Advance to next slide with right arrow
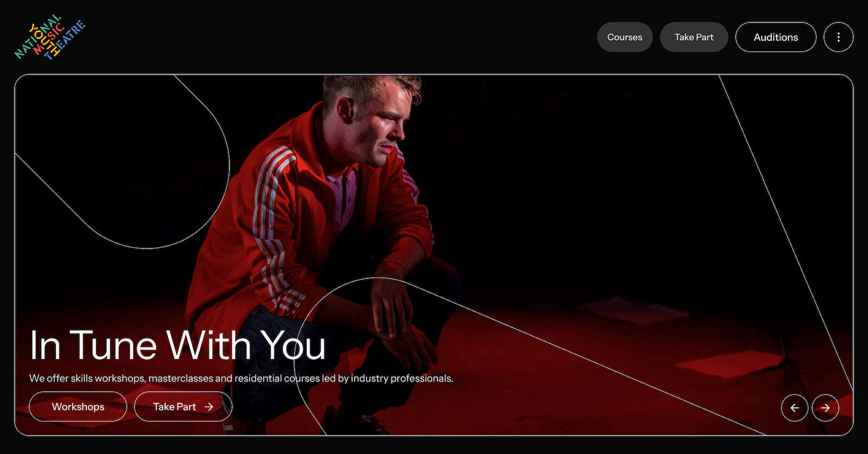The height and width of the screenshot is (454, 868). click(825, 408)
